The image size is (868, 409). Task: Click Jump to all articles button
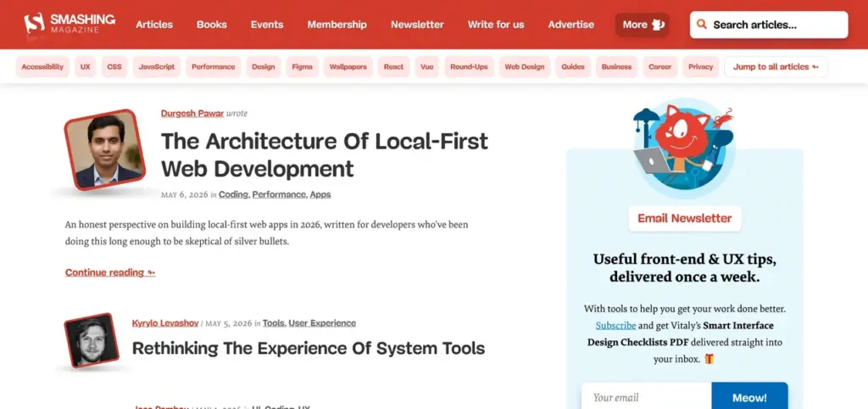coord(776,66)
